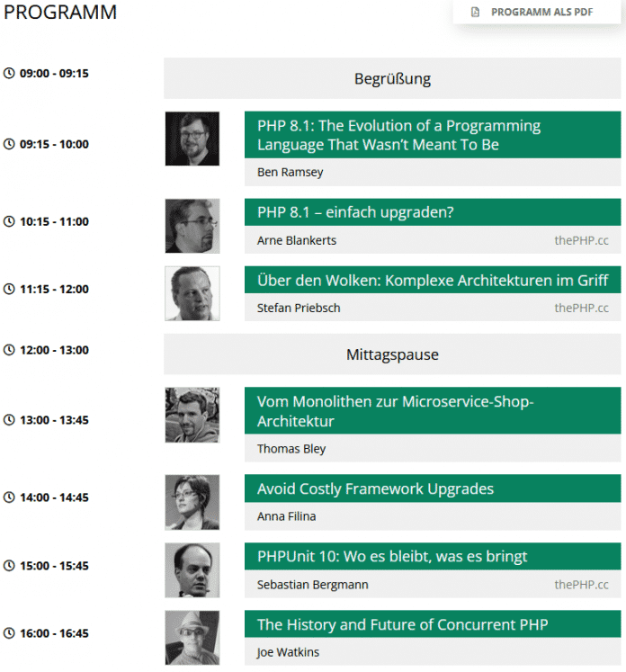626x672 pixels.
Task: Click the clock icon beside 12:00 - 13:00
Action: pos(10,350)
